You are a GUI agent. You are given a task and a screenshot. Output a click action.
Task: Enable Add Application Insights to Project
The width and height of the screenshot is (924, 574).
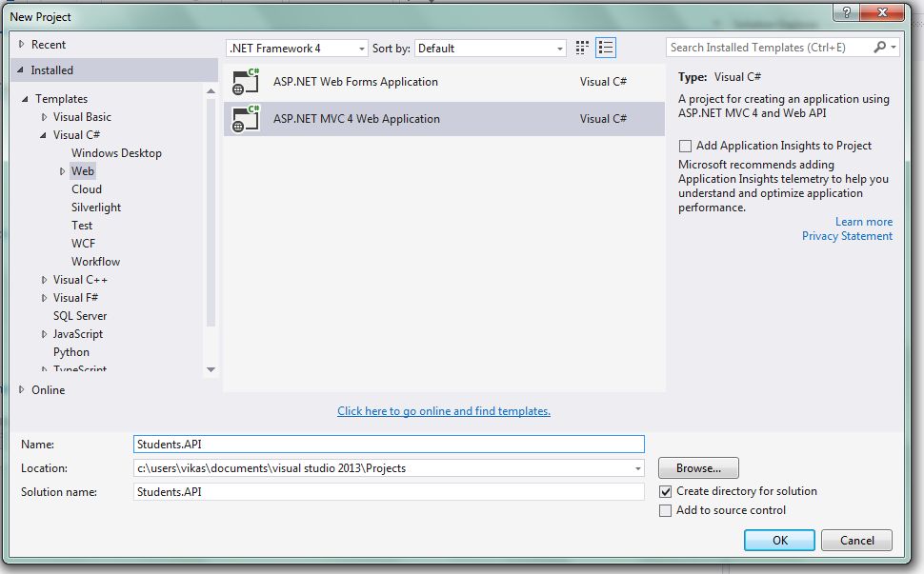click(x=683, y=145)
